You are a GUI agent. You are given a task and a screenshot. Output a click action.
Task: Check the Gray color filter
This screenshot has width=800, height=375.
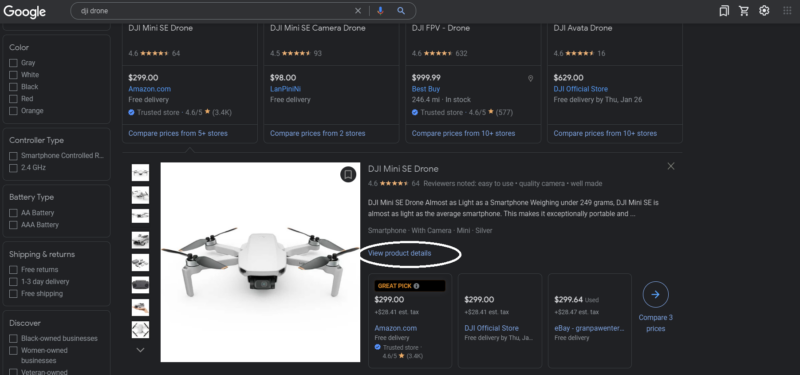point(13,63)
